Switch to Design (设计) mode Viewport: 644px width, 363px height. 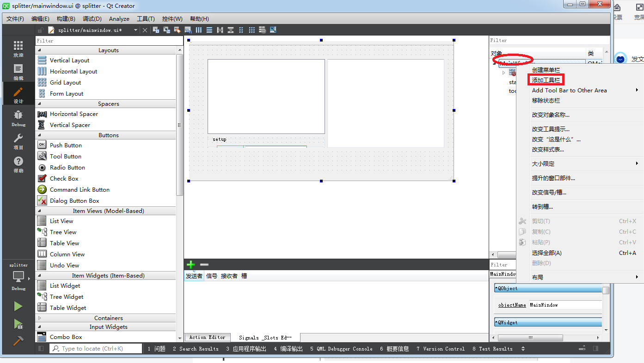(x=18, y=95)
